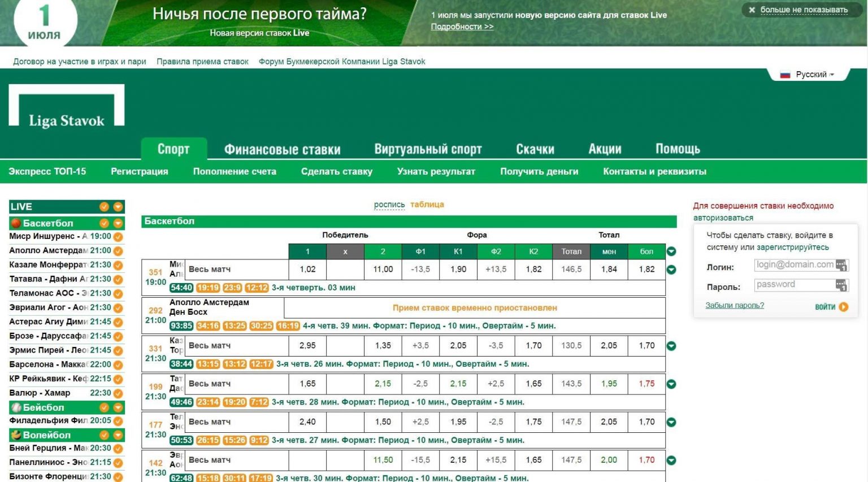
Task: Click the Liga Stavok logo
Action: coord(67,106)
